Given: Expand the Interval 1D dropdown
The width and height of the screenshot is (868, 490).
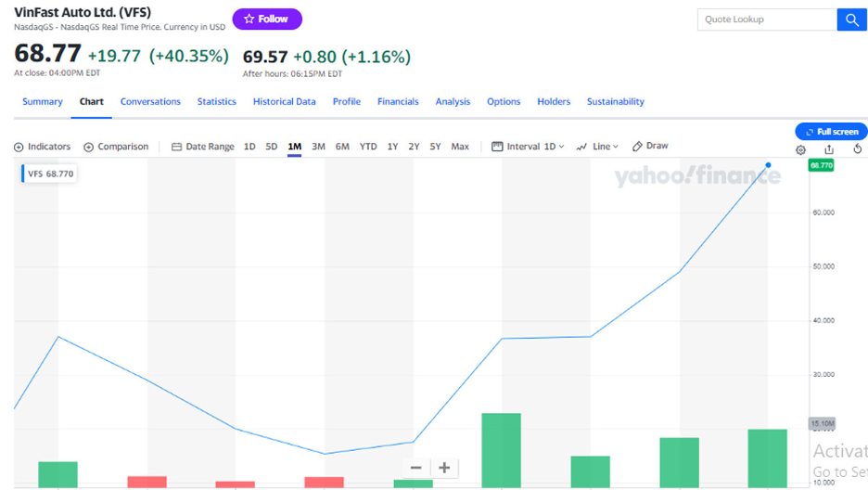Looking at the screenshot, I should [x=528, y=147].
